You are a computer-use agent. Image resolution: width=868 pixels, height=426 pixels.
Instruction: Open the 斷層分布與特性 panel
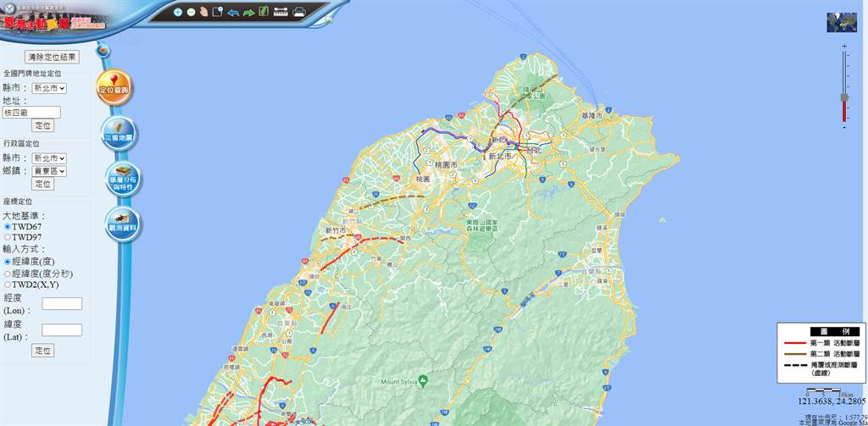coord(123,180)
